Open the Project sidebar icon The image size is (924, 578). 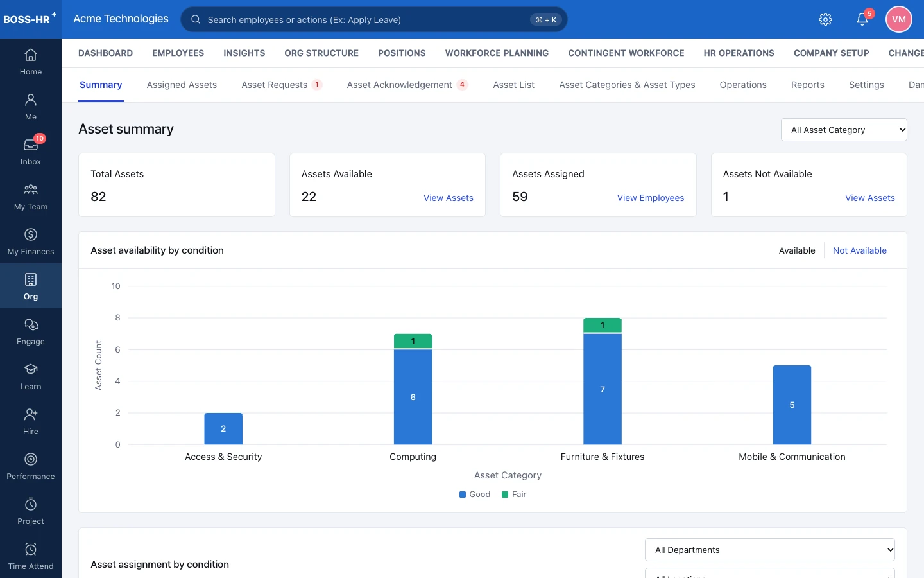click(31, 511)
